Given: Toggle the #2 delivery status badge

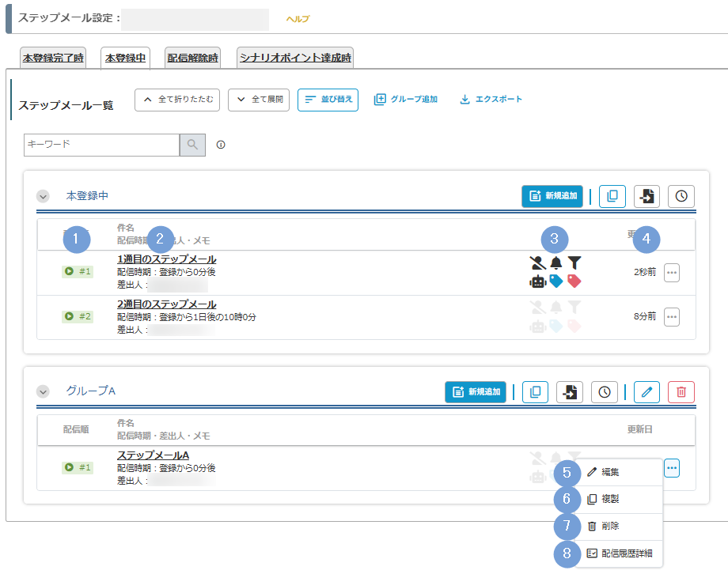Looking at the screenshot, I should [x=78, y=316].
